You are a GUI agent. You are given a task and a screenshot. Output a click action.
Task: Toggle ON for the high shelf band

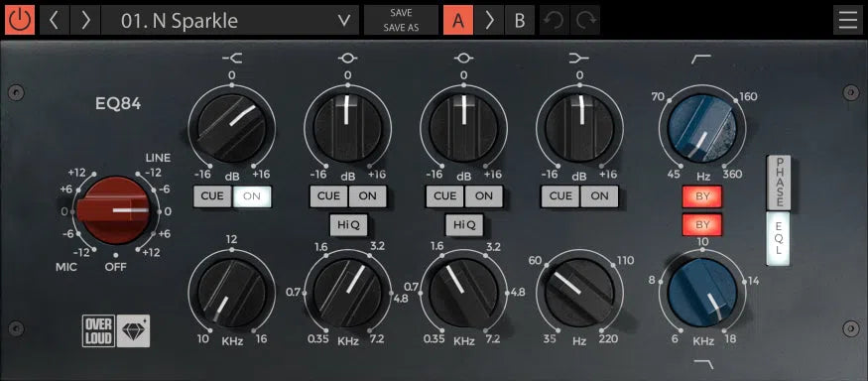point(252,196)
